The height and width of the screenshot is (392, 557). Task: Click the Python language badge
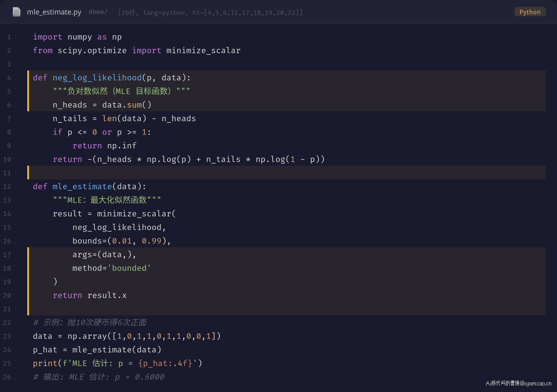(530, 12)
